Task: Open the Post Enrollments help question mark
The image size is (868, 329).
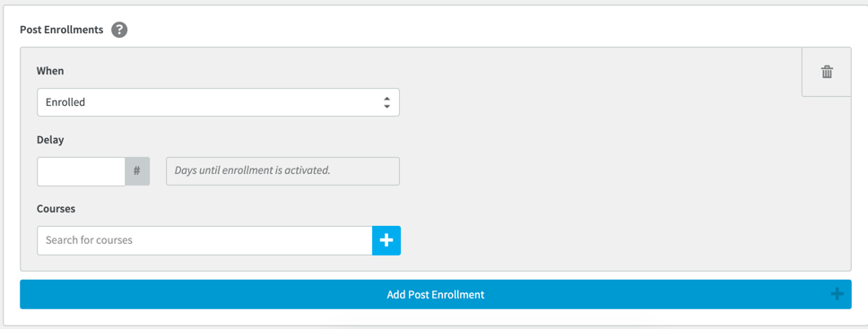Action: pyautogui.click(x=119, y=30)
